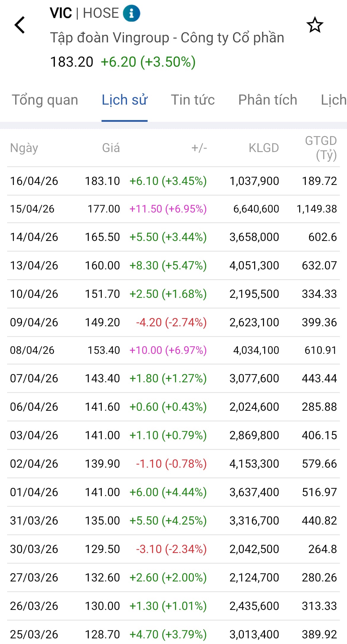This screenshot has width=347, height=644.
Task: Open the Tổng quan tab
Action: [x=45, y=100]
